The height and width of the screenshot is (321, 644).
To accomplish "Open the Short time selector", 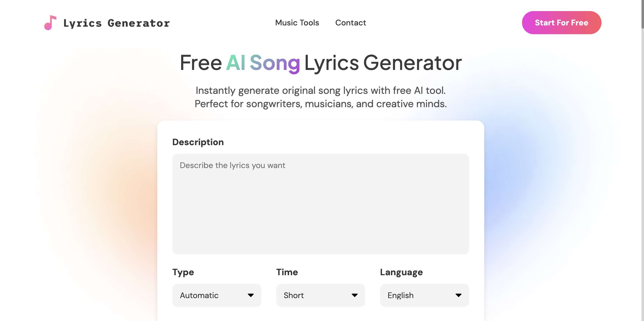I will coord(321,295).
